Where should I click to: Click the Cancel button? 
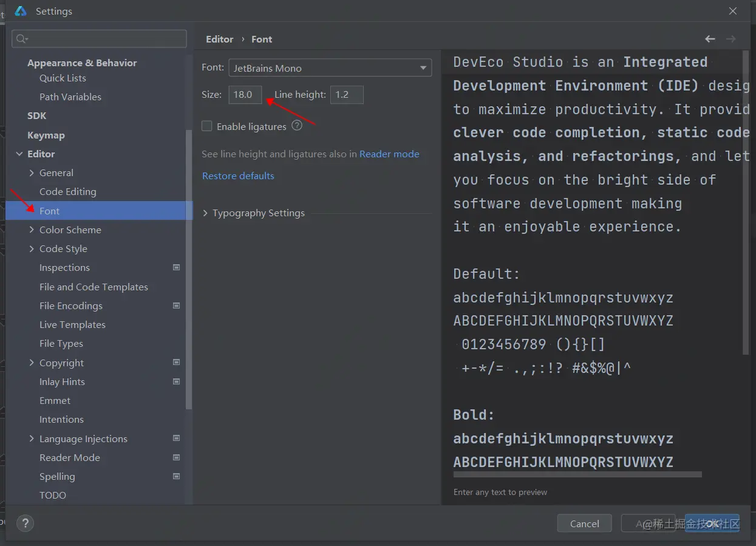pos(585,524)
